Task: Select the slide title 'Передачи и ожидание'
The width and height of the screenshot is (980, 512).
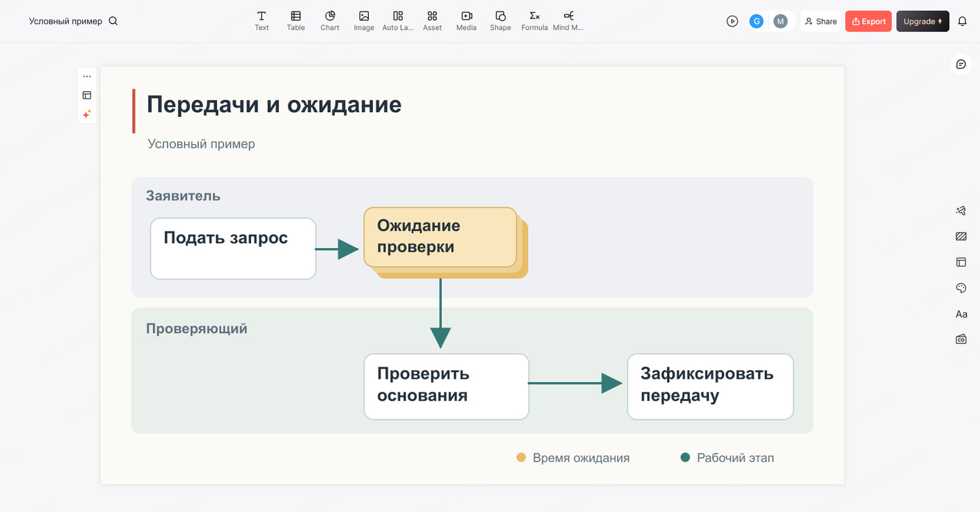Action: tap(274, 105)
